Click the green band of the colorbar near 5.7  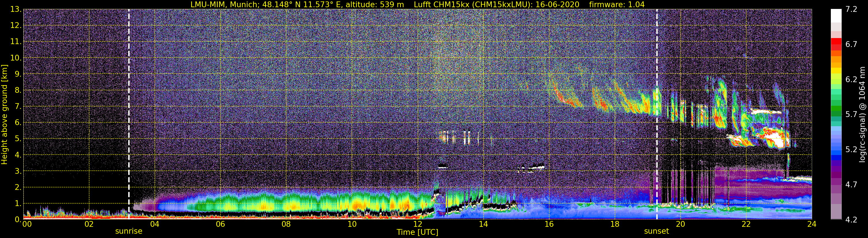pos(836,114)
